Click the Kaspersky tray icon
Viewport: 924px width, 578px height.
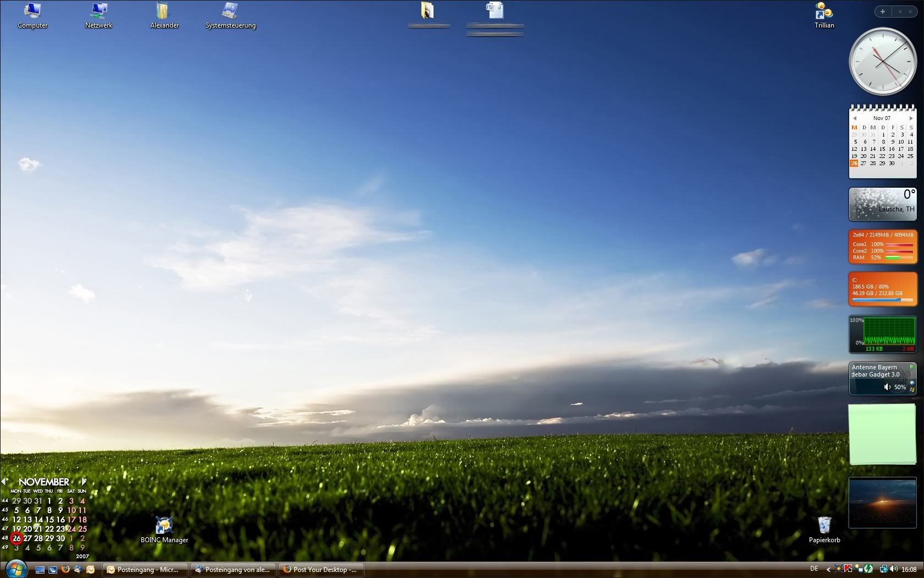coord(848,569)
